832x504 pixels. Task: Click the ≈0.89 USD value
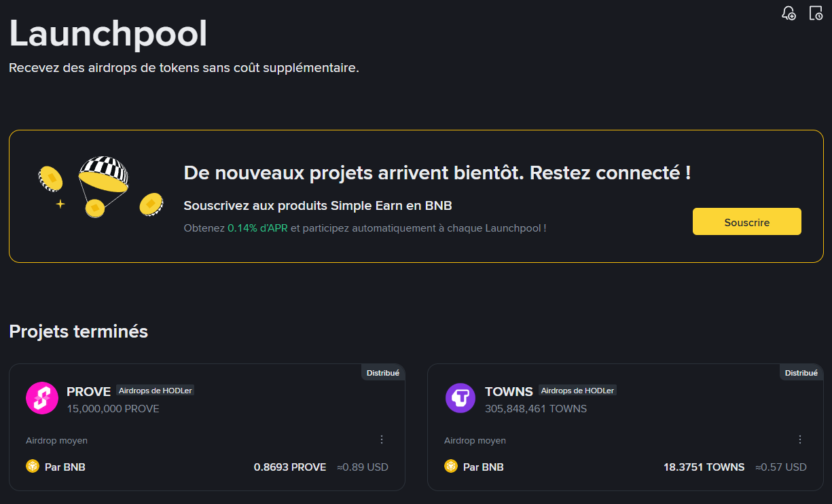click(363, 467)
